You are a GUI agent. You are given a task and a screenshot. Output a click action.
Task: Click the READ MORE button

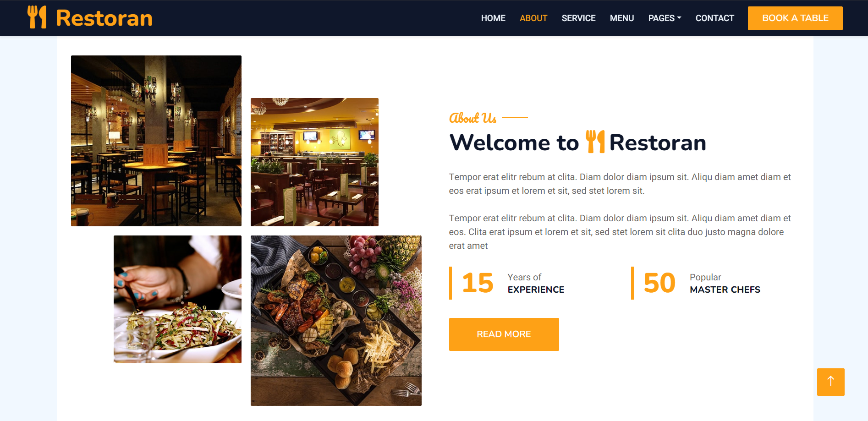[504, 334]
